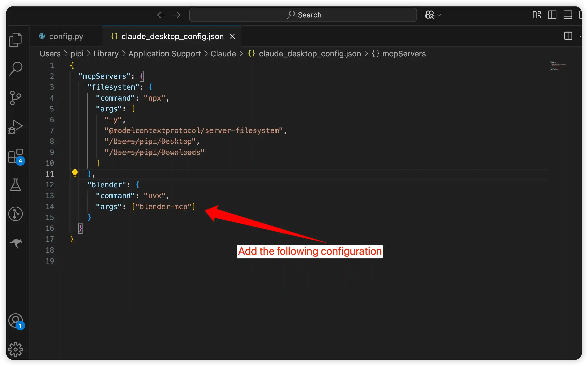The height and width of the screenshot is (366, 588).
Task: Click the "-y" argument on line 6
Action: point(113,120)
